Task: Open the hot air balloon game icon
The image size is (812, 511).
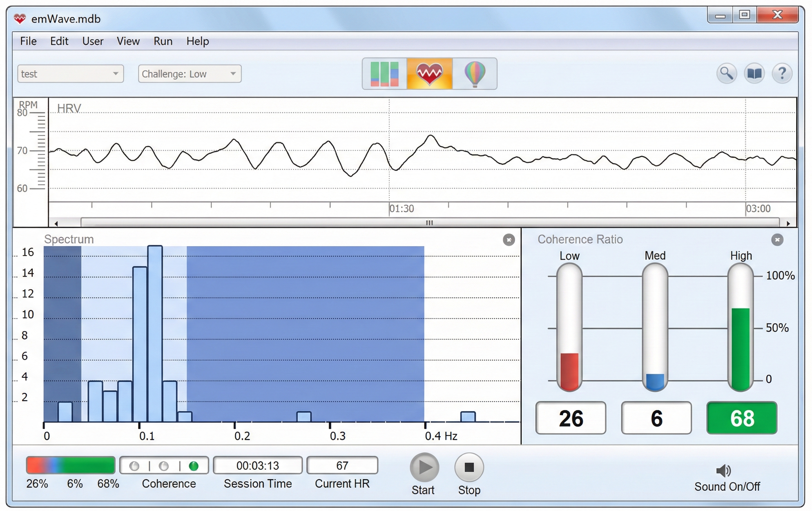Action: click(475, 74)
